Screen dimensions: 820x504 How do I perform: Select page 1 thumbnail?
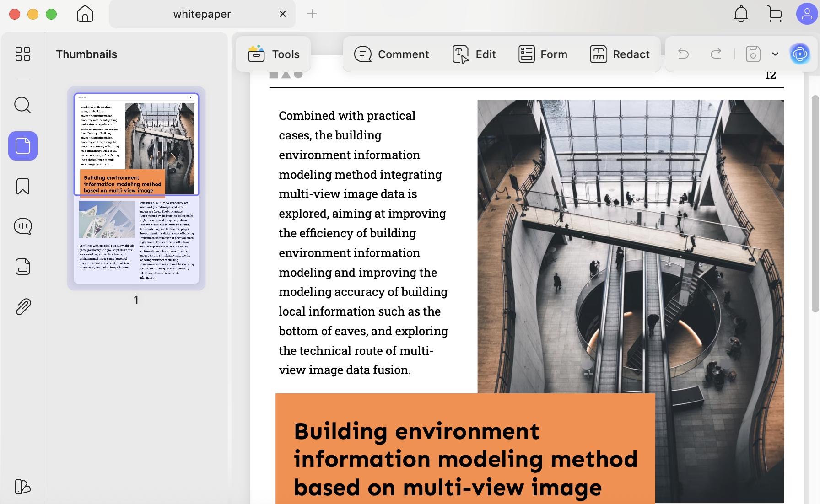pos(136,188)
